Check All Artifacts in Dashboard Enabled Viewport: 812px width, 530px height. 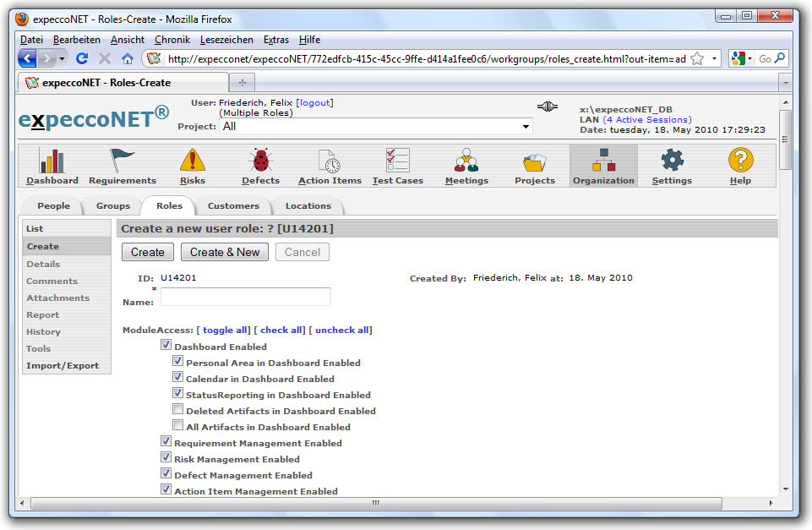click(x=178, y=426)
